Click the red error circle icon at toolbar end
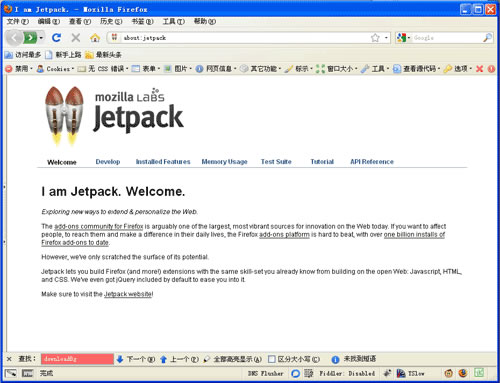This screenshot has width=500, height=383. pos(491,69)
